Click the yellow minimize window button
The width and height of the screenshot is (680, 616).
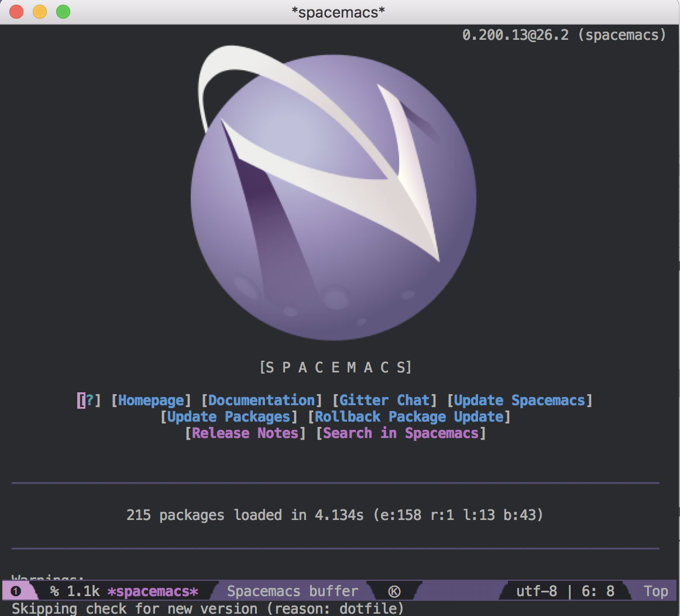40,12
